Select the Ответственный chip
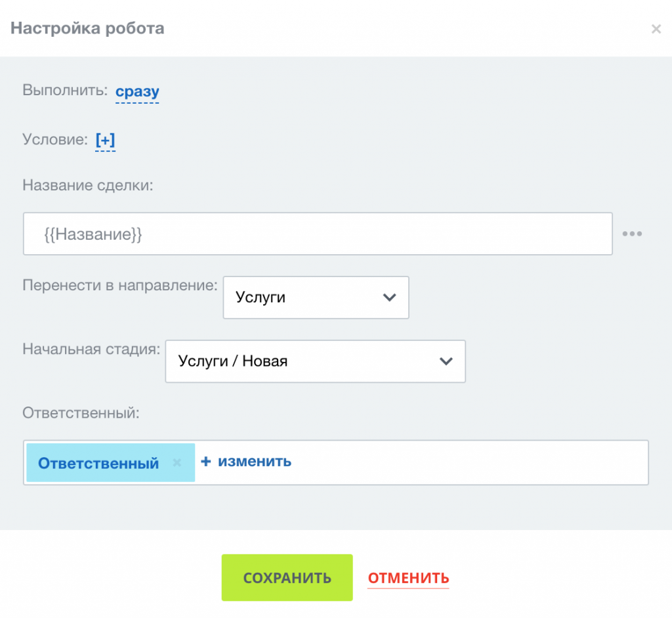This screenshot has height=618, width=672. (x=98, y=462)
